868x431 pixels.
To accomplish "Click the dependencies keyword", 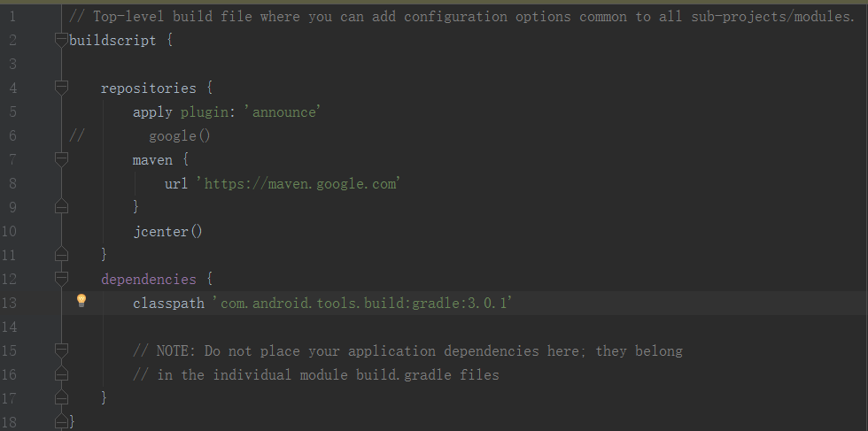I will [x=149, y=279].
